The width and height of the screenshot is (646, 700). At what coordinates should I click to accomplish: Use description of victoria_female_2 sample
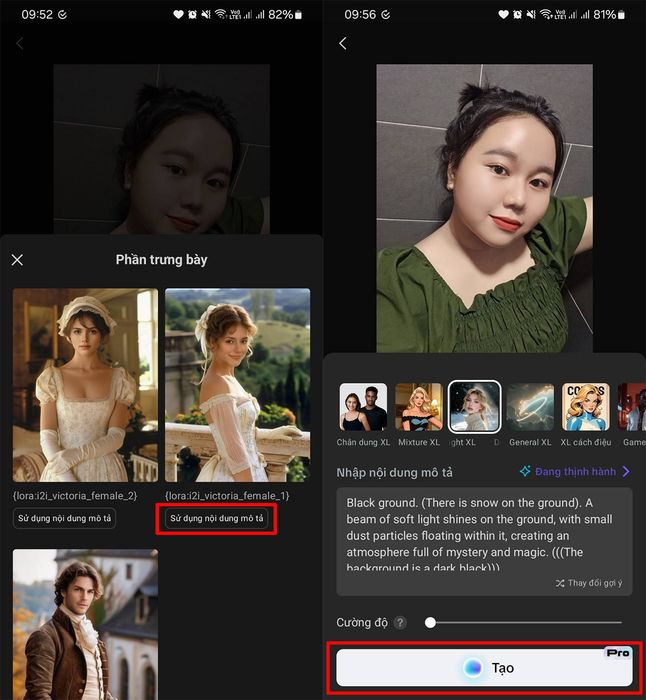coord(65,518)
